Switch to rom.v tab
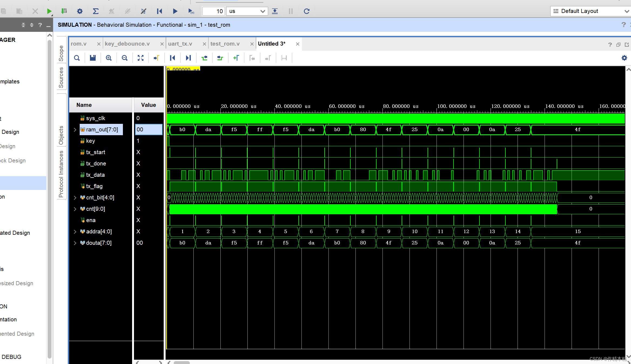The height and width of the screenshot is (364, 631). (x=79, y=44)
